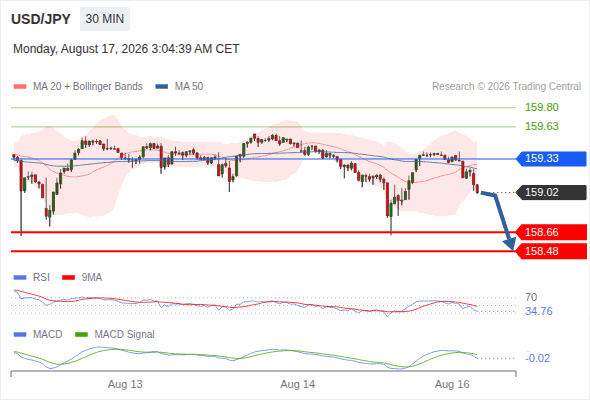Click the 9MA red legend swatch
Viewport: 590px width, 400px height.
(68, 278)
